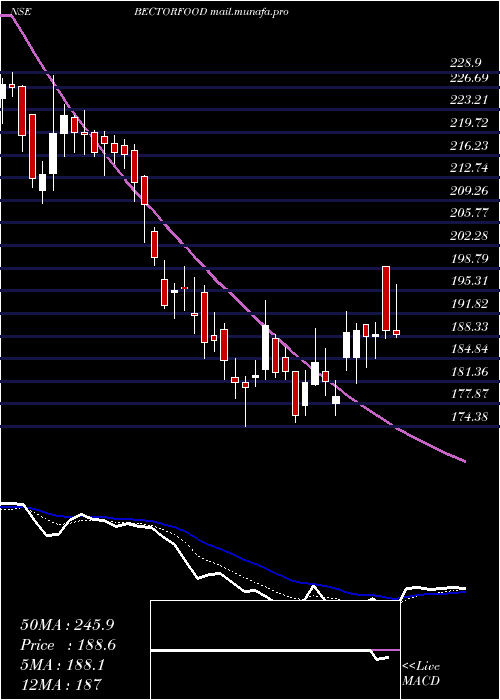Select the 181.36 price level label
Viewport: 500px width, 700px height.
click(469, 371)
